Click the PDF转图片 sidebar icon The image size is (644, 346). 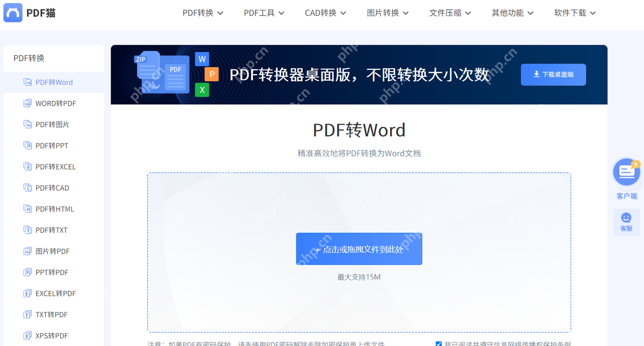point(27,124)
